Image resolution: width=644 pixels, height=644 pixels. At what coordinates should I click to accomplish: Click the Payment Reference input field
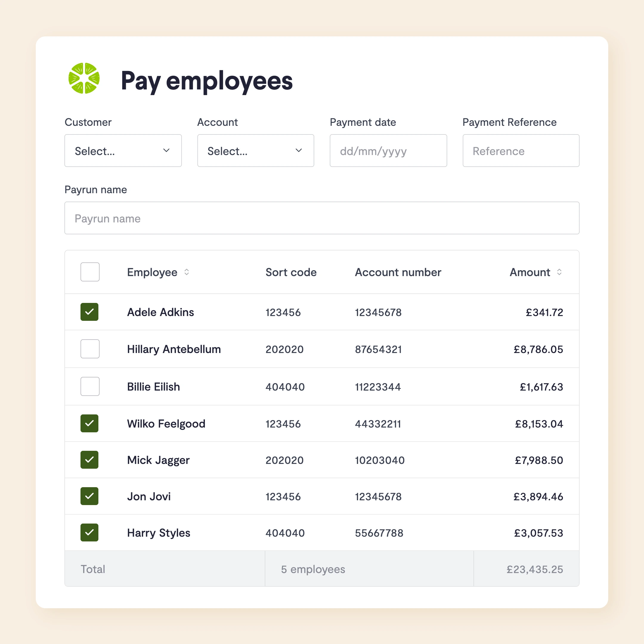[521, 151]
